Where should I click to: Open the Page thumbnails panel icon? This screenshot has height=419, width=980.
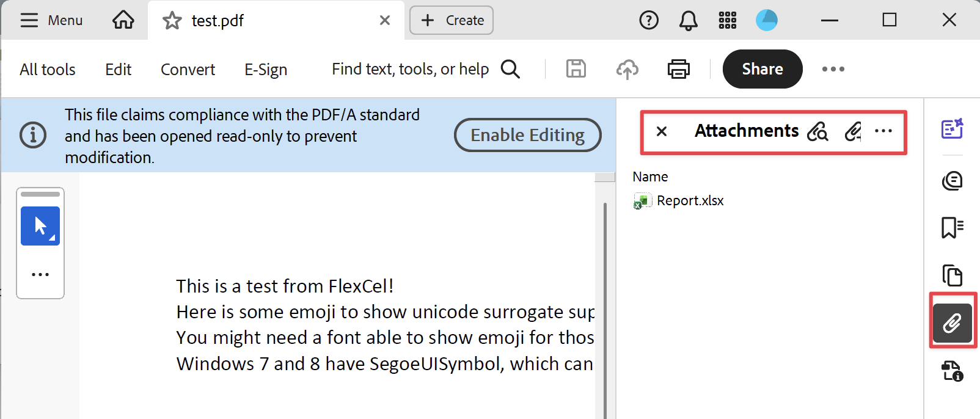click(952, 275)
